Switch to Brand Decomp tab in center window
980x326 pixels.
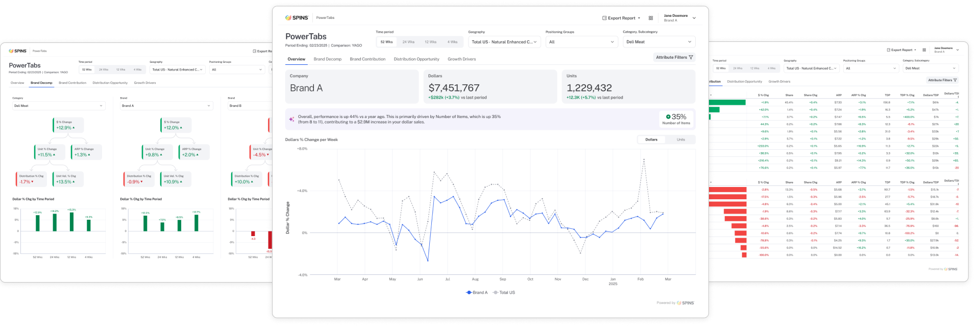pyautogui.click(x=328, y=59)
